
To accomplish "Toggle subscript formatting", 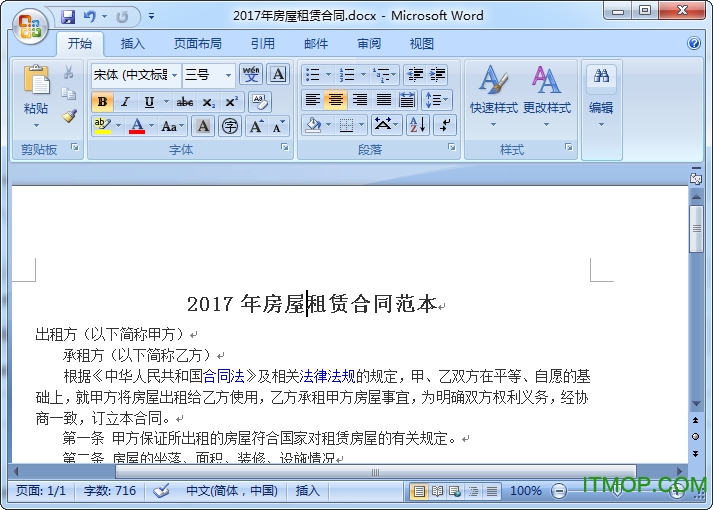I will point(208,102).
